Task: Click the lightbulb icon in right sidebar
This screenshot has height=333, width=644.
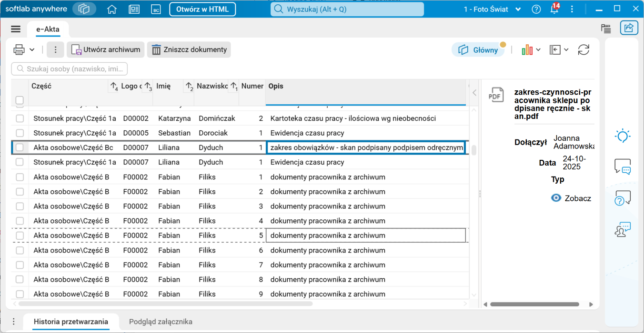Action: (623, 136)
